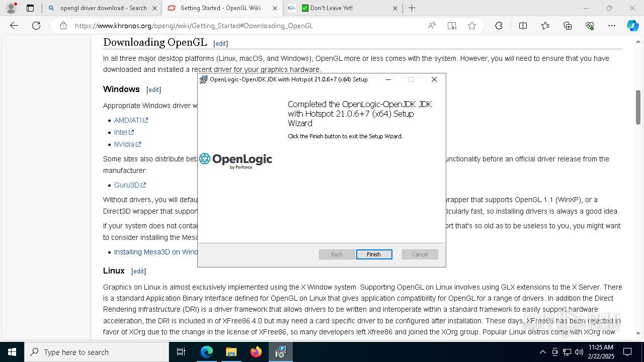The height and width of the screenshot is (362, 644).
Task: Click the khronos.org URL address bar
Action: tap(194, 26)
